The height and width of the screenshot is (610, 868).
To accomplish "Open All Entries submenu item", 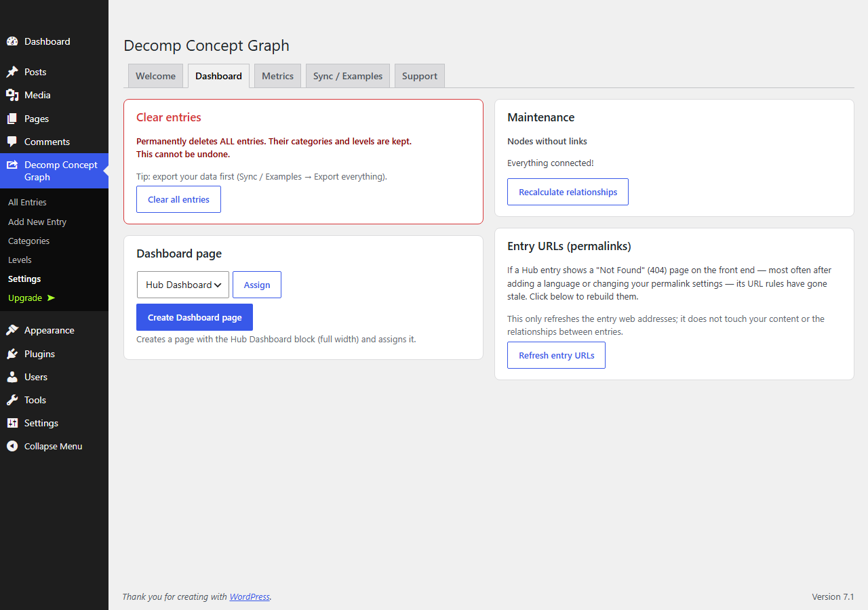I will pyautogui.click(x=27, y=202).
